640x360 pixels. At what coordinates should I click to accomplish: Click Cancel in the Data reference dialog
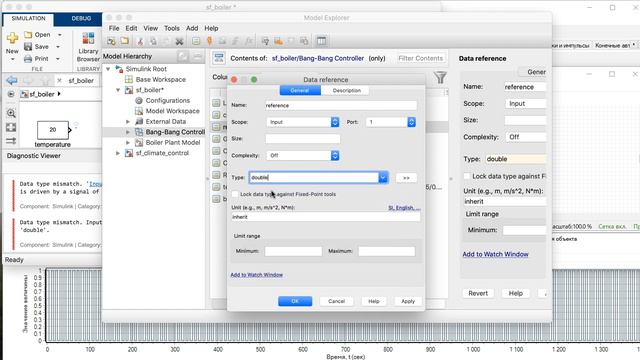point(336,301)
